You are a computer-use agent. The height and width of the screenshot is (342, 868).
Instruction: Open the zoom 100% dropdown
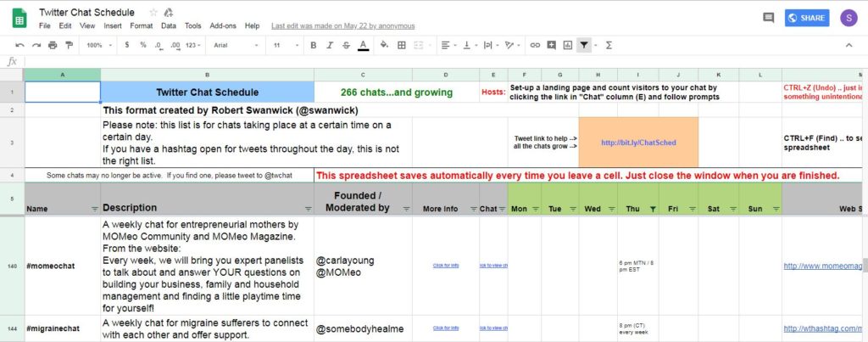tap(100, 45)
